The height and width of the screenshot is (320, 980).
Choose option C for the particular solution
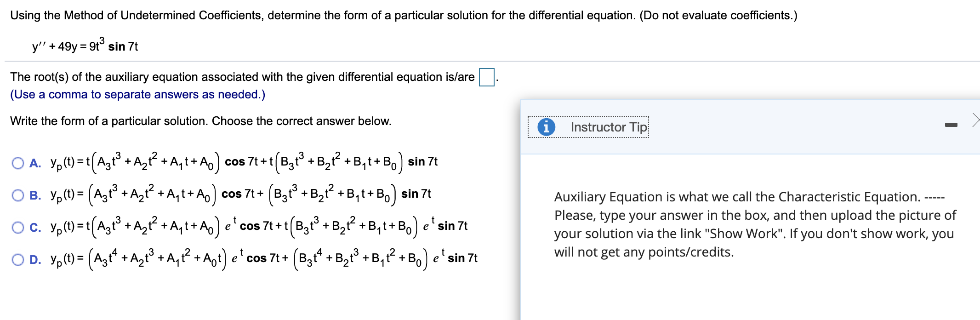(18, 226)
